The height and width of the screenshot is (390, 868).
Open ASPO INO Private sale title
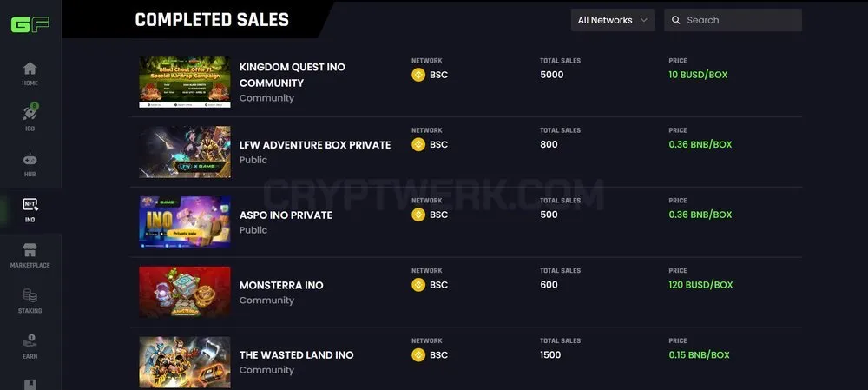(x=286, y=215)
